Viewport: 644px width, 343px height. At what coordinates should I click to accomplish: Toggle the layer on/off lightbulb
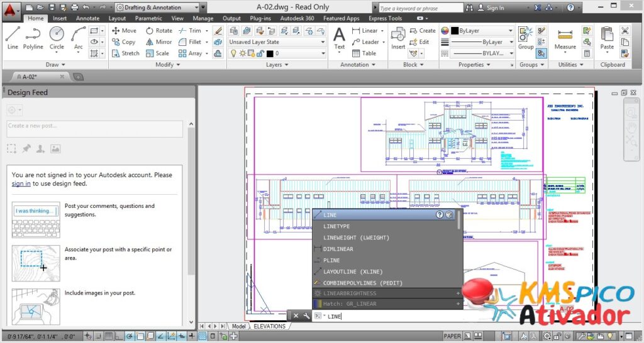(x=233, y=53)
